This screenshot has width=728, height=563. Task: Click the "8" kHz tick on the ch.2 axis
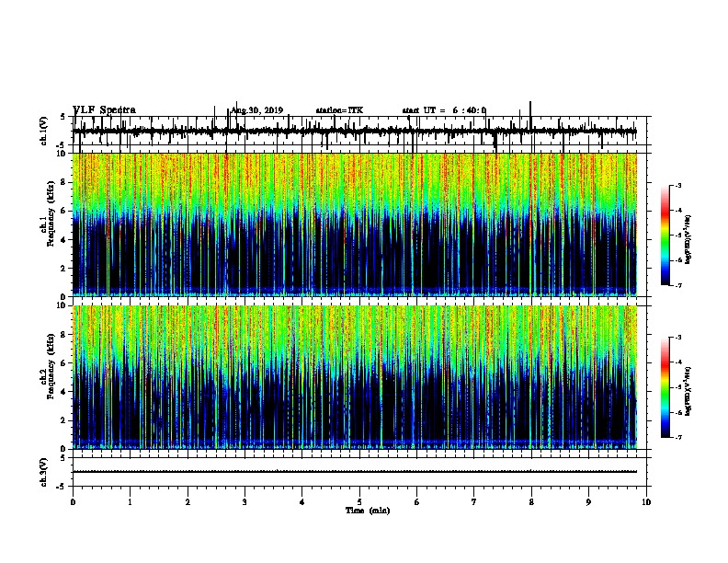pyautogui.click(x=64, y=335)
